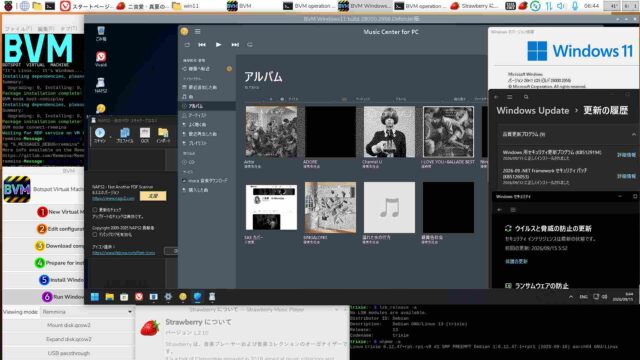The height and width of the screenshot is (360, 640).
Task: Click Expand disk.qcow2 button in BVM
Action: pyautogui.click(x=69, y=339)
